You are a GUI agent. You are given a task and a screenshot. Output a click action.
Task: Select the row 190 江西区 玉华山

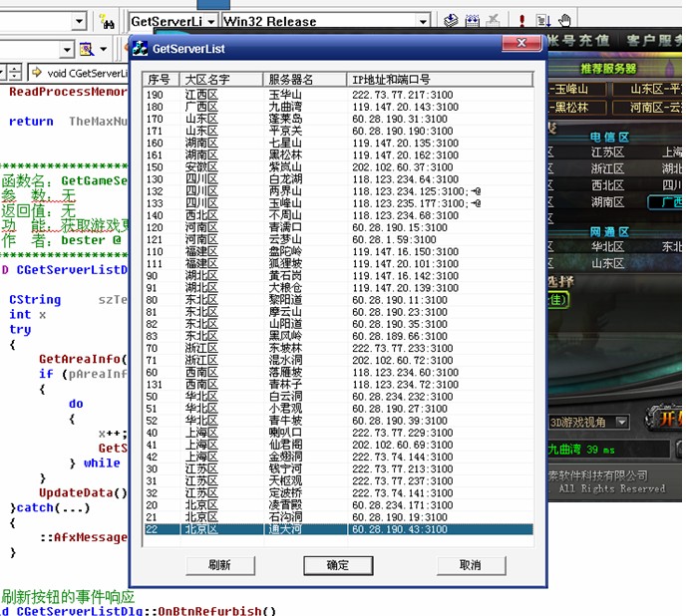[x=338, y=95]
